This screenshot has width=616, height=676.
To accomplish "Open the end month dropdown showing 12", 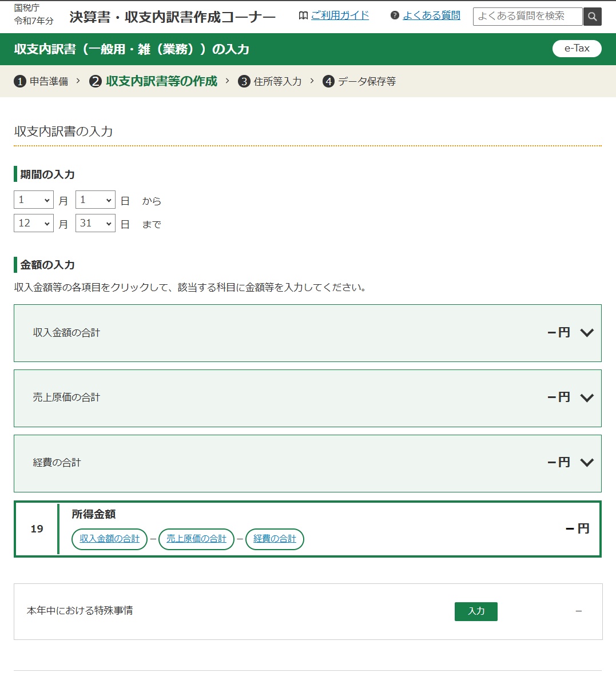I will [x=34, y=223].
